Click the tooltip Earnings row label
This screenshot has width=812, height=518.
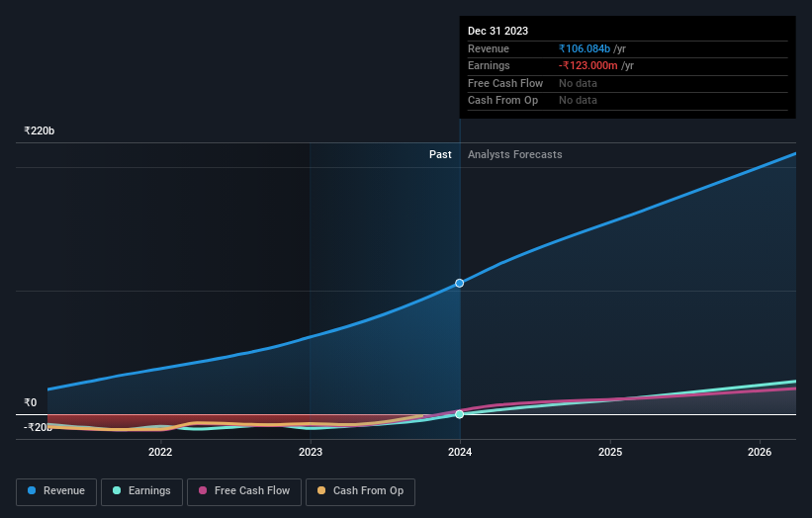point(489,65)
